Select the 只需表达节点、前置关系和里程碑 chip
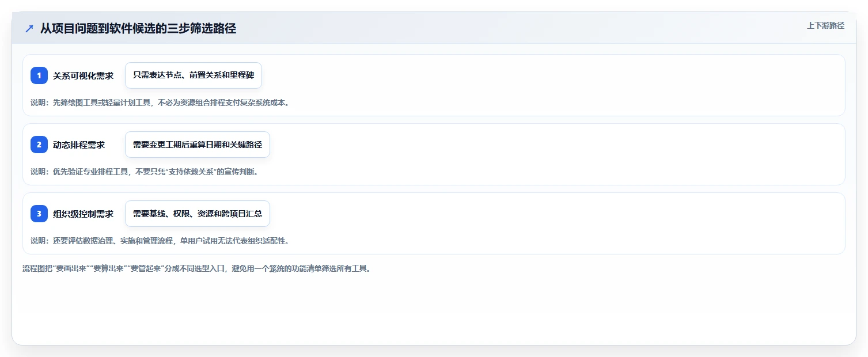Image resolution: width=868 pixels, height=357 pixels. tap(194, 75)
